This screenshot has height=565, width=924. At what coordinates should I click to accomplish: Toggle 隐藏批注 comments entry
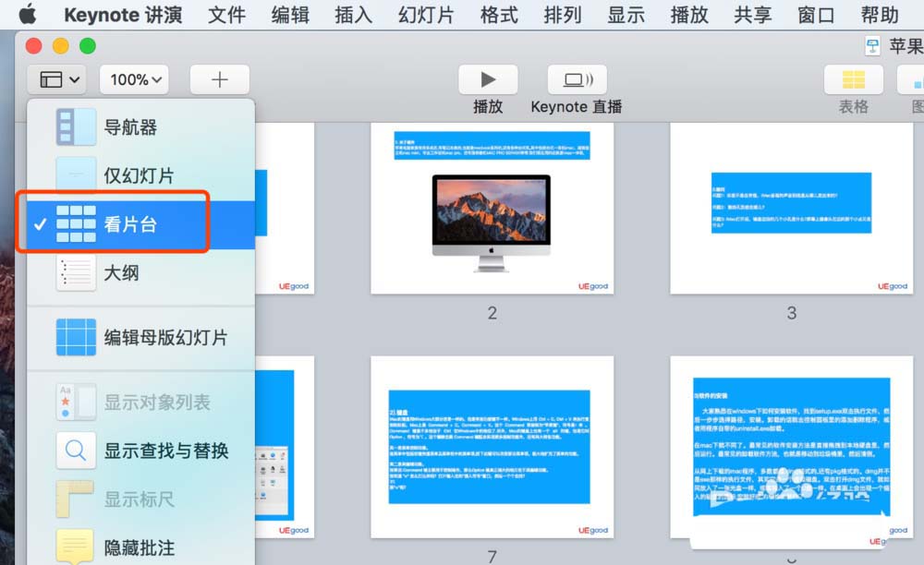pyautogui.click(x=141, y=547)
